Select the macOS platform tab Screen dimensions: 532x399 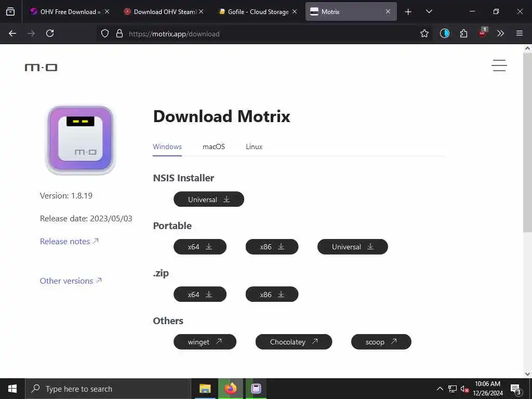pos(214,147)
